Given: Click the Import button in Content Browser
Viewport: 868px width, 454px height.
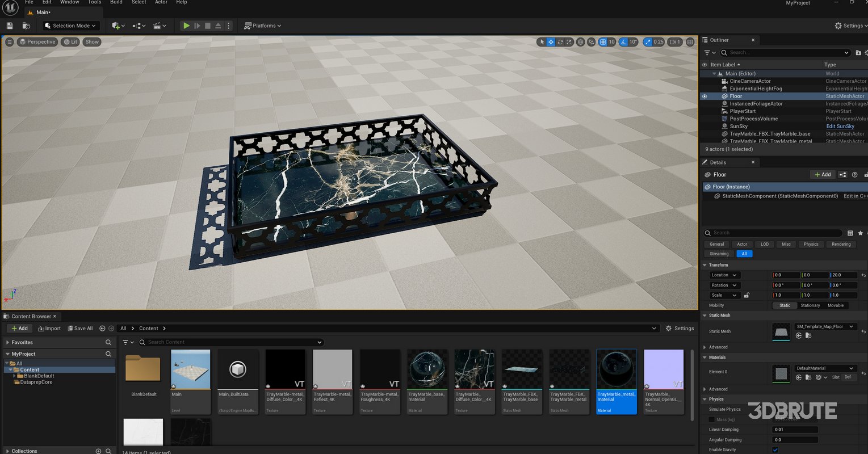Looking at the screenshot, I should [49, 328].
